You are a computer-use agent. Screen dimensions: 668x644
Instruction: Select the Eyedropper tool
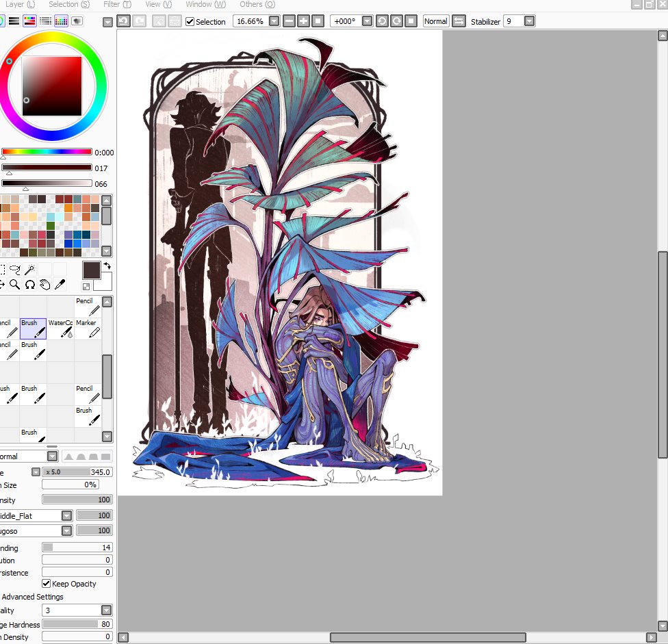tap(60, 284)
